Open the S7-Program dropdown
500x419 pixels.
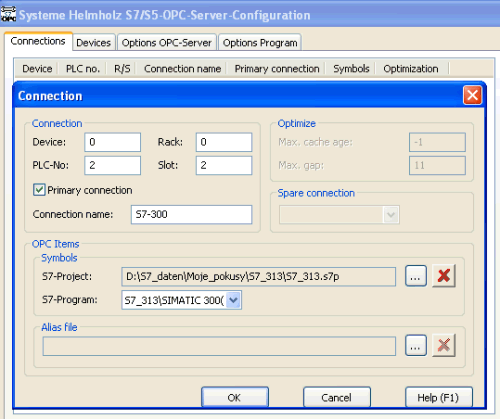tap(233, 300)
